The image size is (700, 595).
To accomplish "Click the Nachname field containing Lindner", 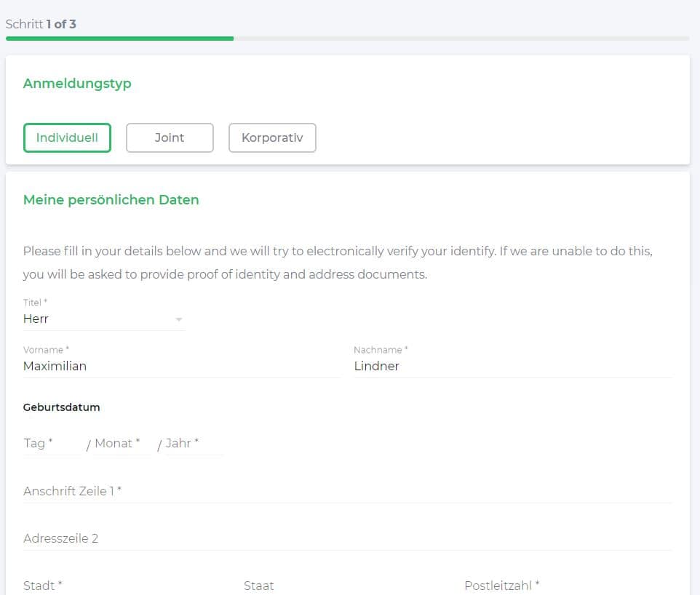I will click(512, 367).
